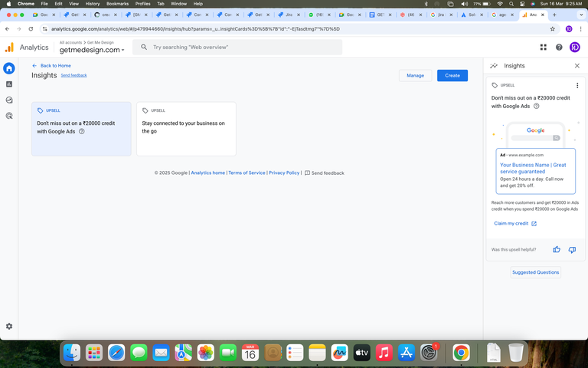Open the View menu
Image resolution: width=588 pixels, height=368 pixels.
click(73, 4)
